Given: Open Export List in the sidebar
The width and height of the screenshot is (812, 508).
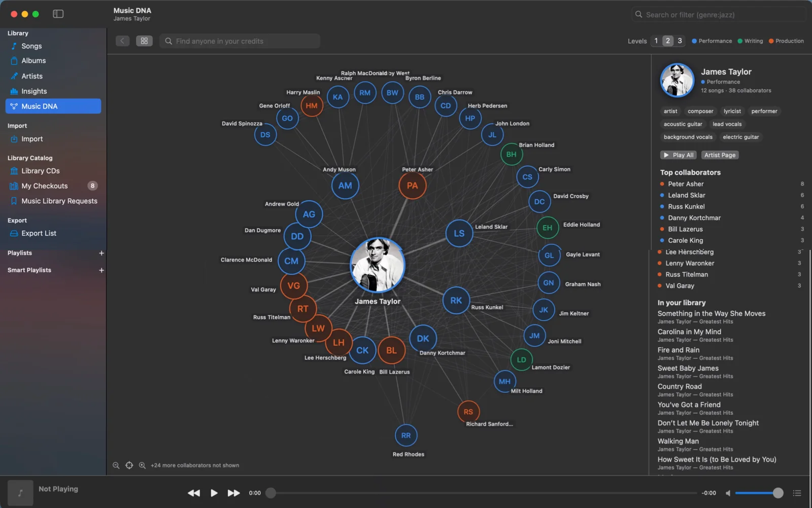Looking at the screenshot, I should [x=53, y=234].
